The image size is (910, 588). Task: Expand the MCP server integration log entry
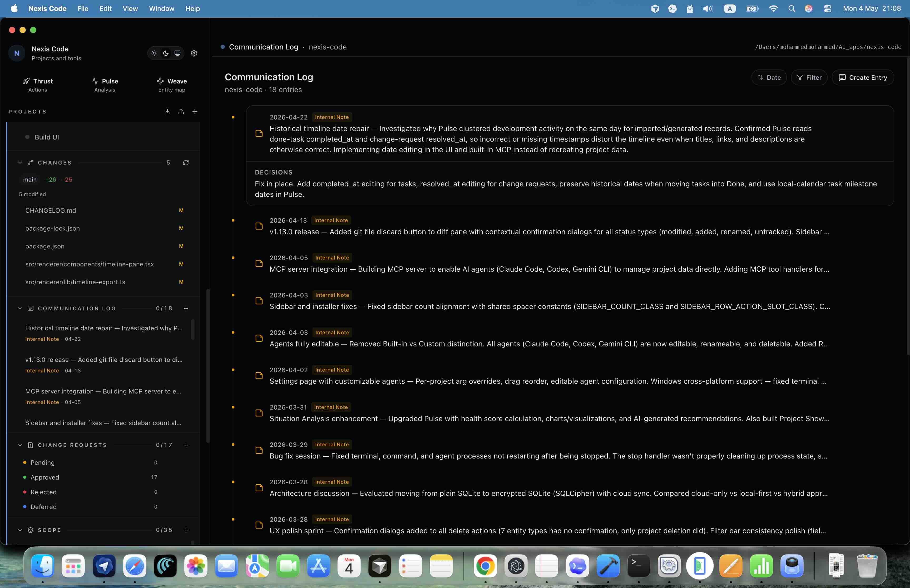(x=570, y=263)
